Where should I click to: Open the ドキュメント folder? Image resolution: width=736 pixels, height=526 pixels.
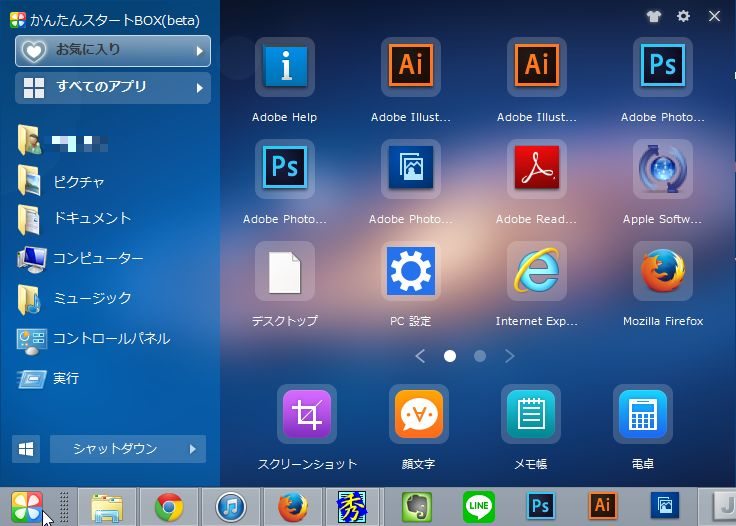[74, 219]
